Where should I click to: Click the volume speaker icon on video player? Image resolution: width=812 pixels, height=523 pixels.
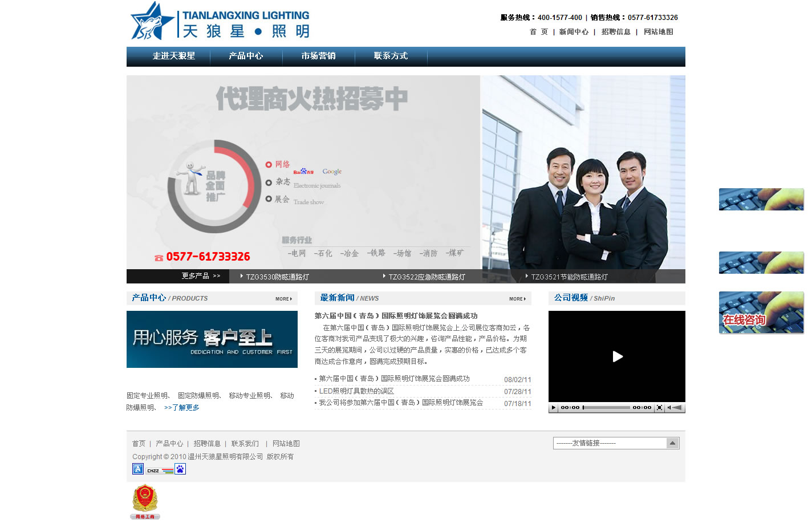point(669,408)
